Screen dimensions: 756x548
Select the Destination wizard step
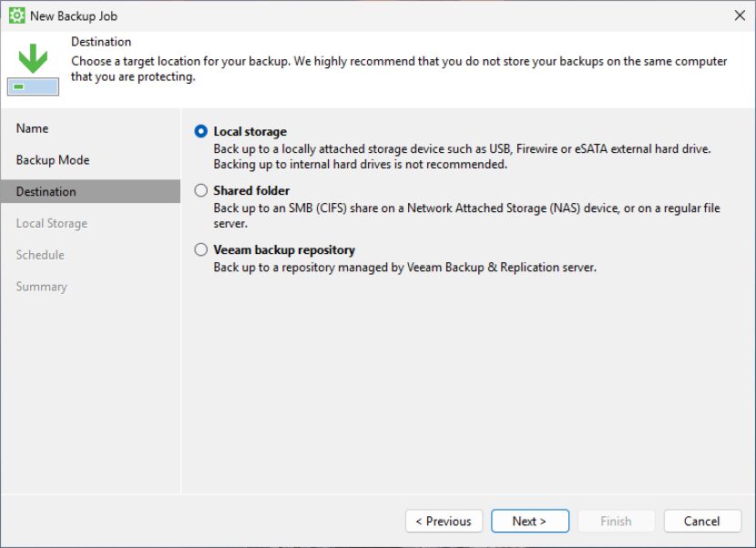(x=91, y=191)
